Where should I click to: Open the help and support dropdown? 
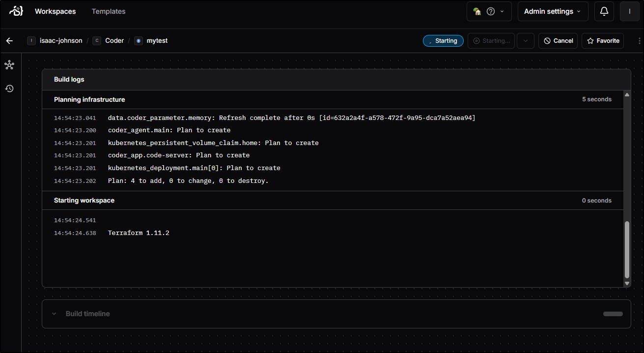click(x=489, y=11)
